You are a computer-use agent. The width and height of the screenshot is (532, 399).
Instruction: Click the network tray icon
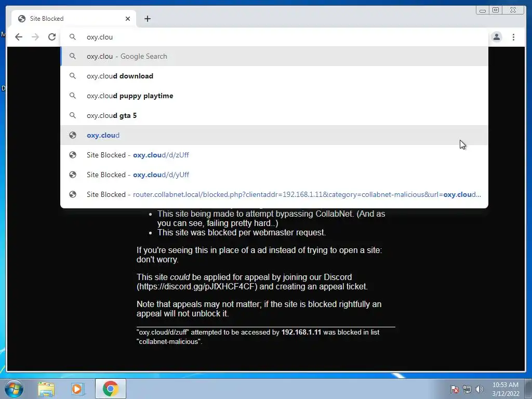tap(467, 389)
